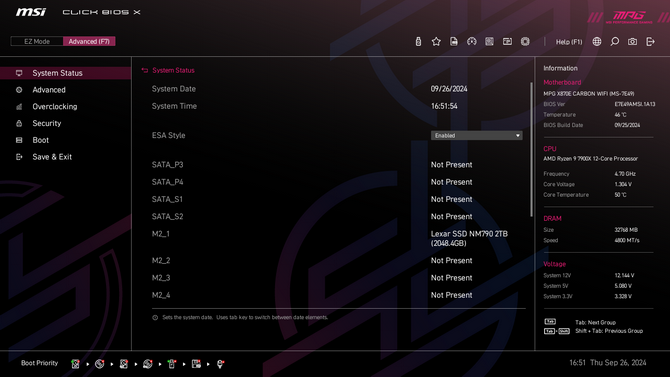Switch to Advanced (F7) mode
This screenshot has height=377, width=670.
pyautogui.click(x=89, y=41)
